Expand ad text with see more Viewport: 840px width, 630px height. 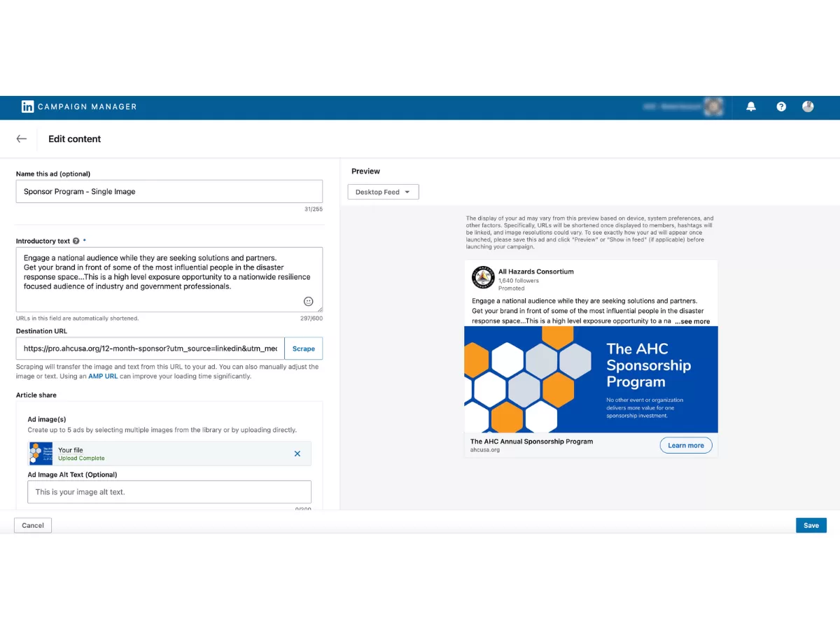[x=692, y=321]
